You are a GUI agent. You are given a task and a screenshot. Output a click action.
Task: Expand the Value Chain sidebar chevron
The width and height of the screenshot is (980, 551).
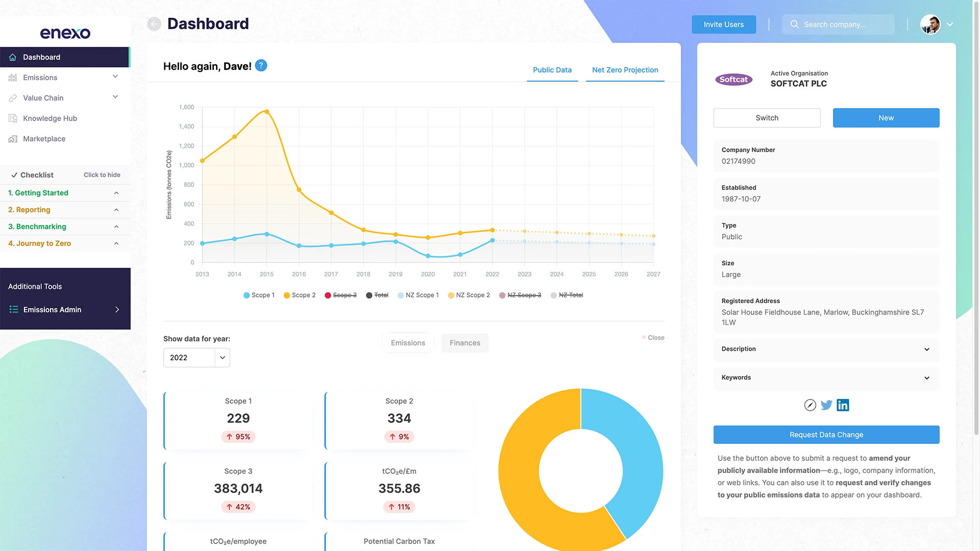pyautogui.click(x=115, y=97)
